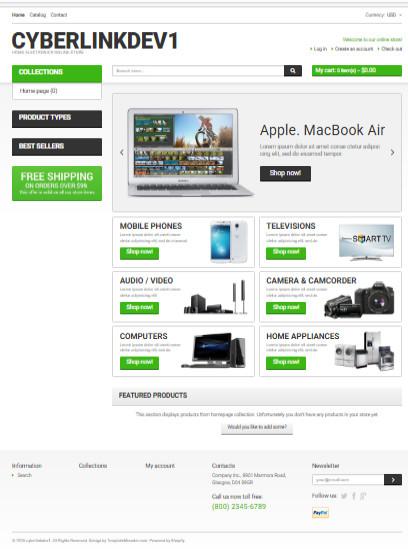408x549 pixels.
Task: Click the footer Collections heading
Action: point(93,466)
